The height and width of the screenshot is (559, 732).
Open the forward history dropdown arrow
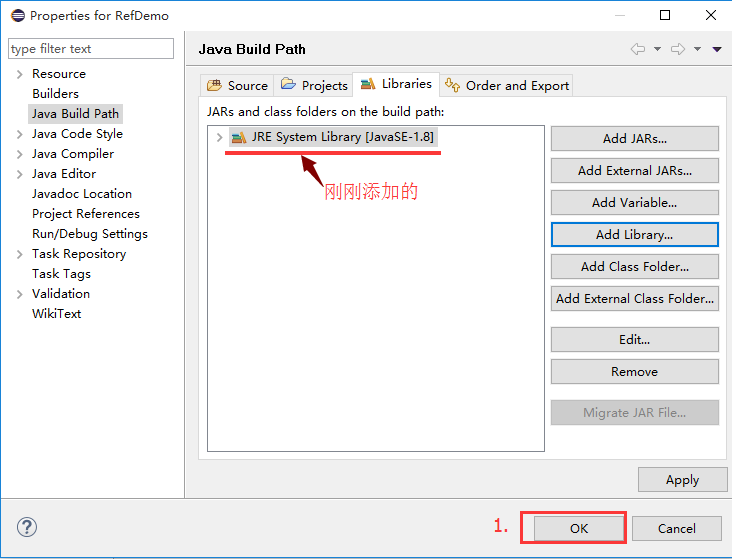point(697,49)
